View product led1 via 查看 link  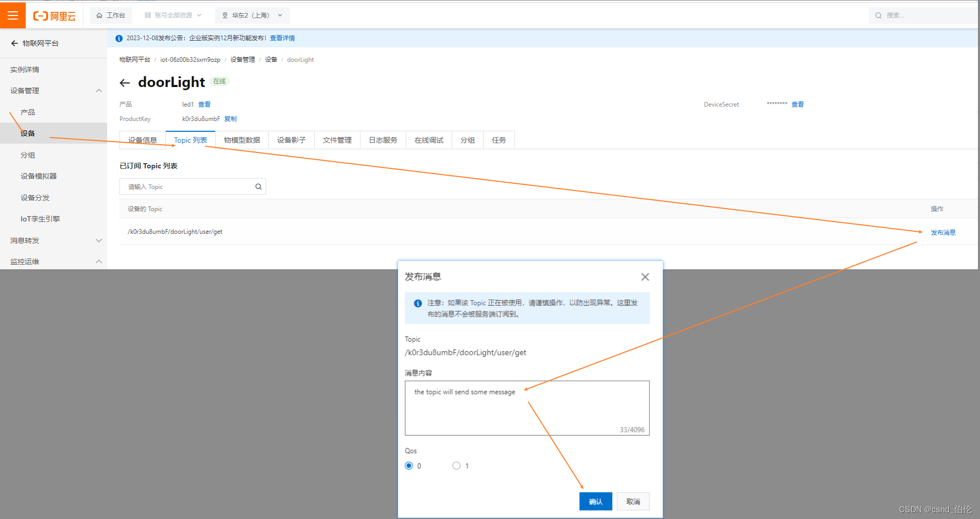pos(204,105)
